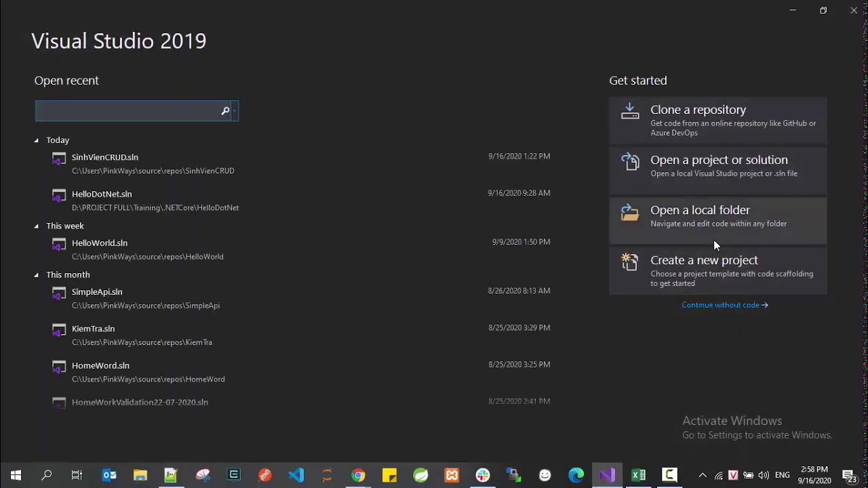
Task: Click the Open a local folder icon
Action: pyautogui.click(x=630, y=212)
